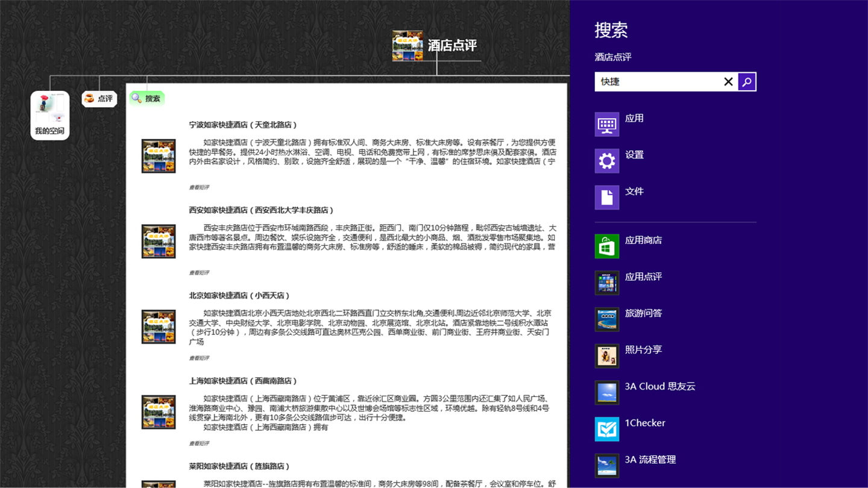Viewport: 868px width, 488px height.
Task: Open the 西安如家快捷酒店 hotel thumbnail
Action: tap(159, 242)
